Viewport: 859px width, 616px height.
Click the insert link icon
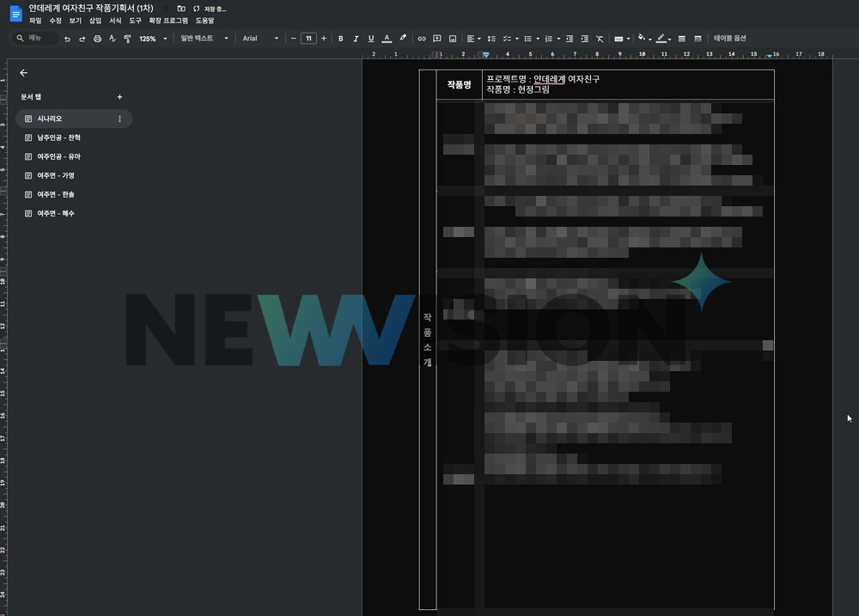click(422, 39)
